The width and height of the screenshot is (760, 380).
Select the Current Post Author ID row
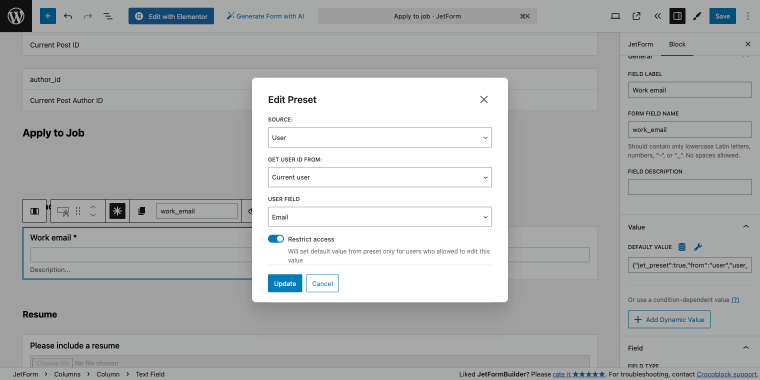click(310, 100)
